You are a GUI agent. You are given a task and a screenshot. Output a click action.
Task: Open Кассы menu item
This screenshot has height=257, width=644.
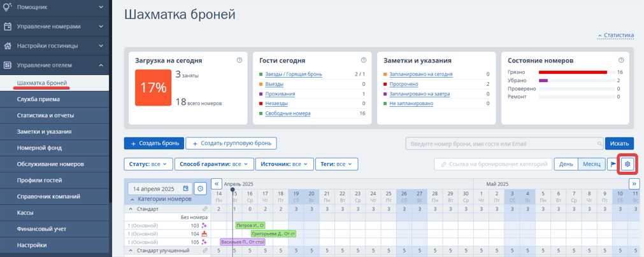pos(54,212)
